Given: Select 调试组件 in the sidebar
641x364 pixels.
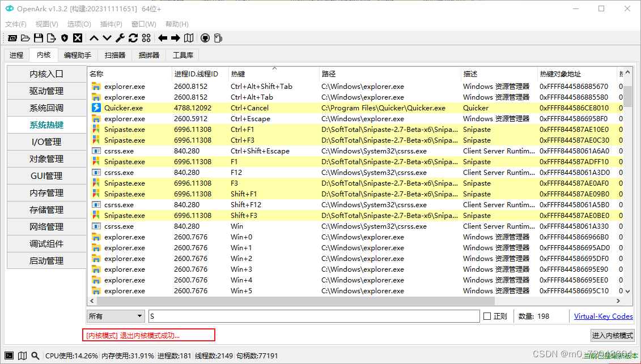Looking at the screenshot, I should pyautogui.click(x=46, y=244).
